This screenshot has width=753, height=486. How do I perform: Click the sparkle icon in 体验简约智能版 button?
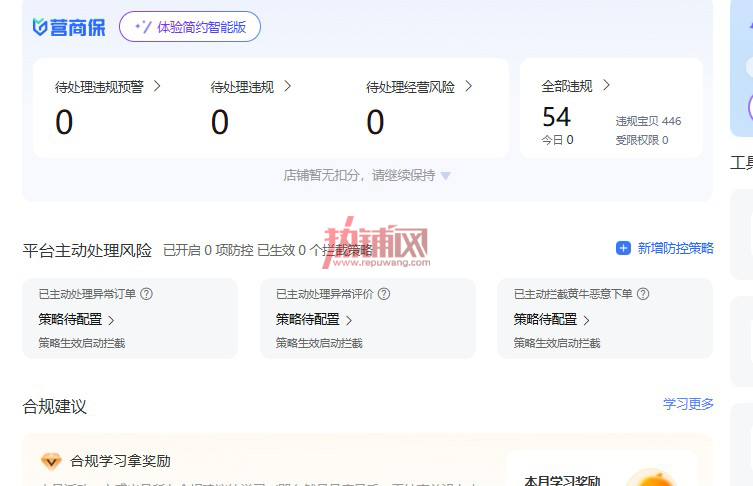[x=143, y=27]
